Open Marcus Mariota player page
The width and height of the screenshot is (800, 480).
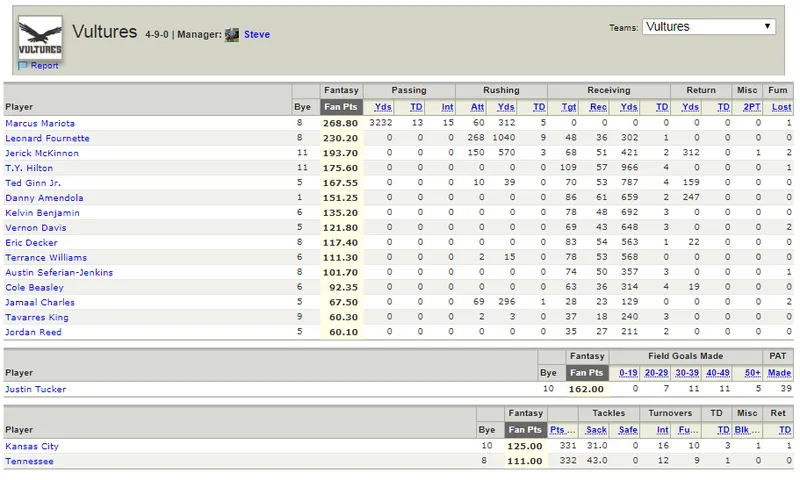click(x=40, y=123)
